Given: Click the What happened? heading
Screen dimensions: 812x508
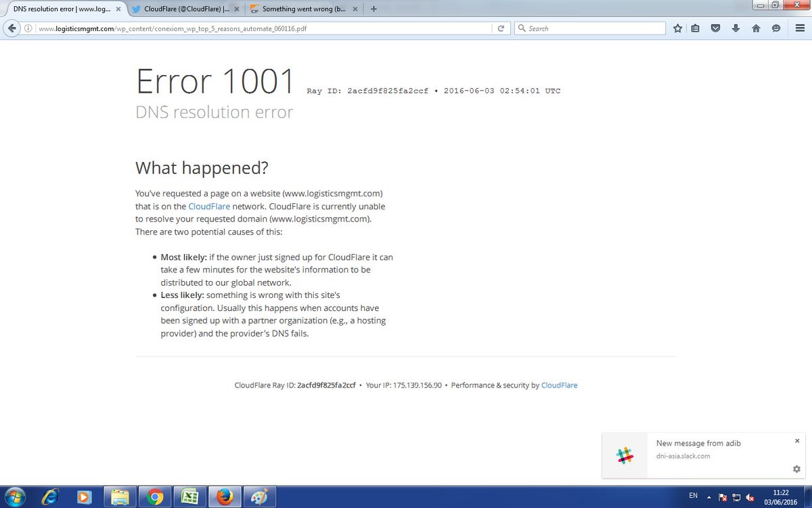Looking at the screenshot, I should tap(202, 167).
